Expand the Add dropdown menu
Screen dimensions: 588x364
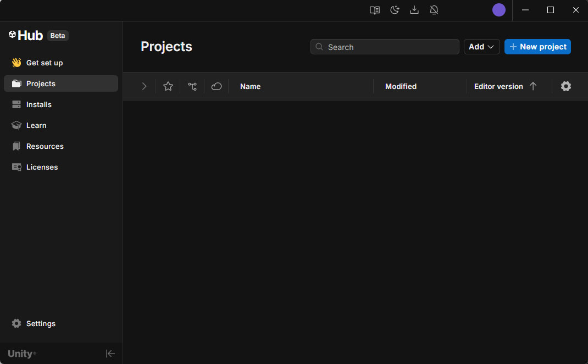481,47
